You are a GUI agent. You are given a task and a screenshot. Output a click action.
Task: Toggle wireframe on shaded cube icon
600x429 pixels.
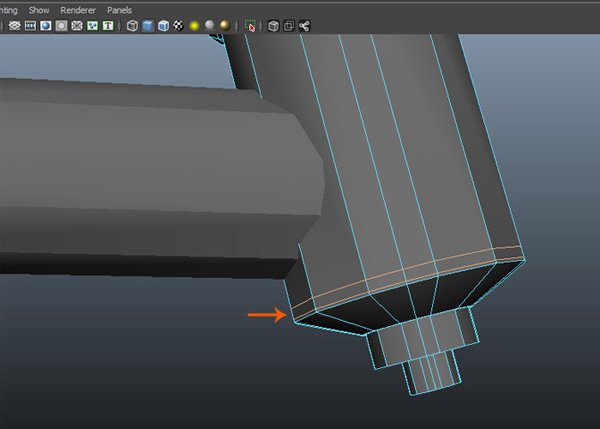[x=163, y=26]
